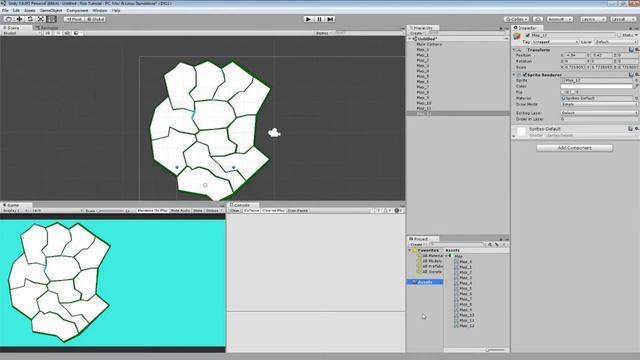Toggle Collapse in the Console

point(251,211)
